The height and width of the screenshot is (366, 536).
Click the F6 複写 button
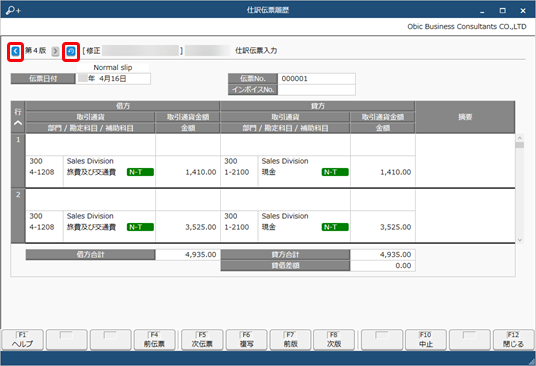pyautogui.click(x=246, y=340)
